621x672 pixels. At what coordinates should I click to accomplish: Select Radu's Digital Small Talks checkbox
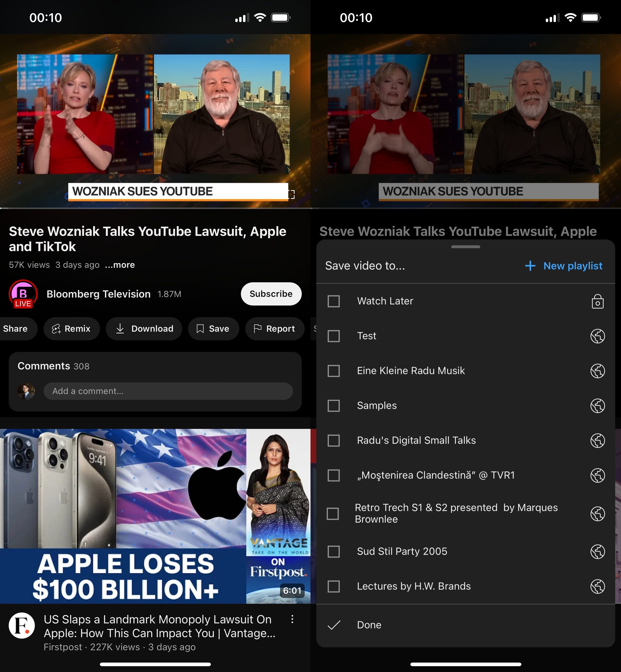pos(333,441)
